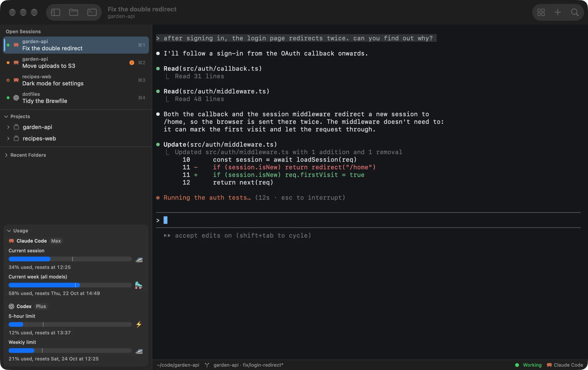Expand the Recent Folders section
The height and width of the screenshot is (370, 588).
[x=6, y=155]
